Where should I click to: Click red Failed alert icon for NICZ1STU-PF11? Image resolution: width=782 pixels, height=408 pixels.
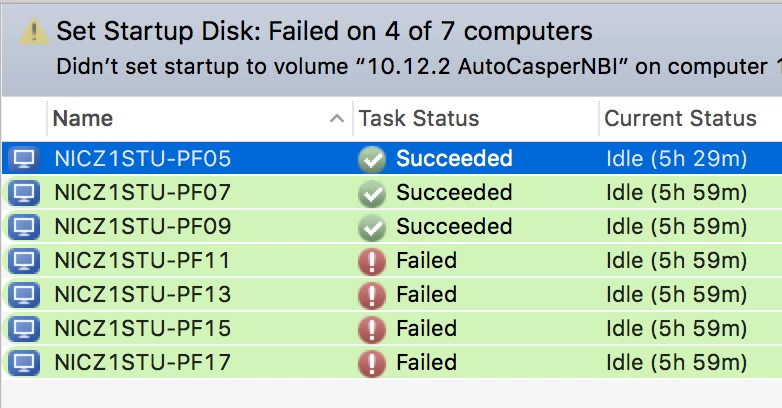(372, 261)
